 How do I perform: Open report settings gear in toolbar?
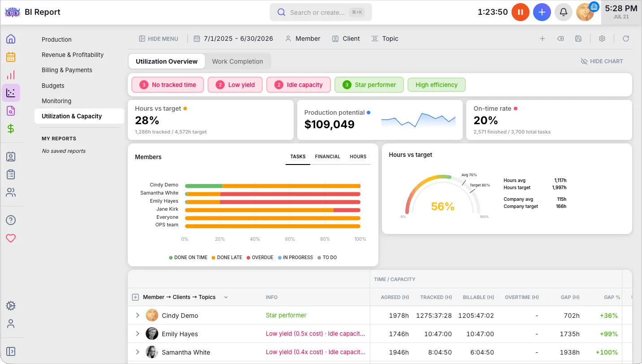click(602, 39)
